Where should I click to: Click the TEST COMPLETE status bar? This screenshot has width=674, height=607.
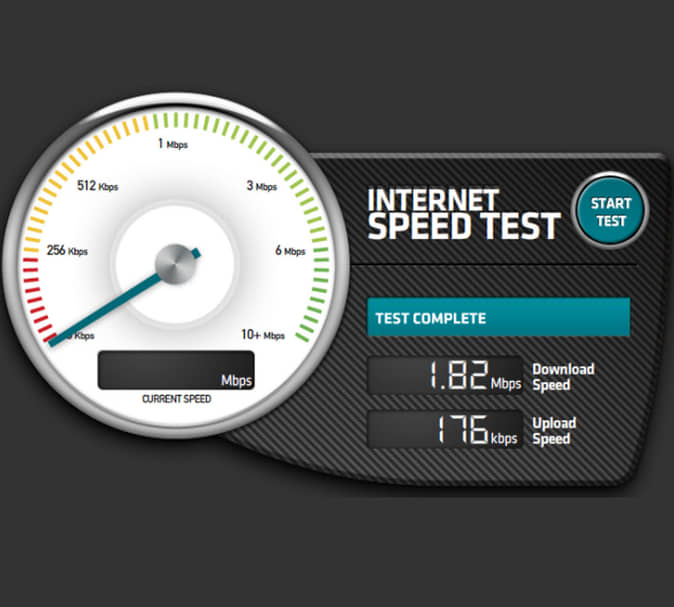tap(498, 317)
